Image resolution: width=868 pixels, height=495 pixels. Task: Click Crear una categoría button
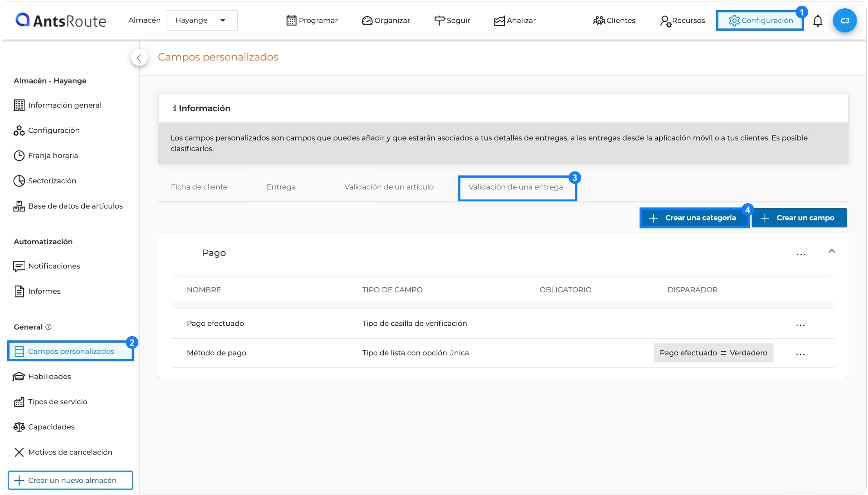tap(694, 218)
